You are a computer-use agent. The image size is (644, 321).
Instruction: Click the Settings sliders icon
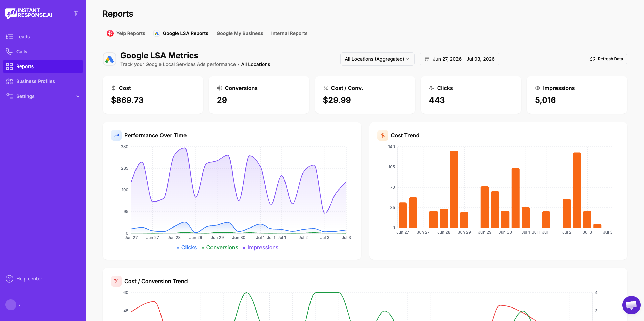9,96
